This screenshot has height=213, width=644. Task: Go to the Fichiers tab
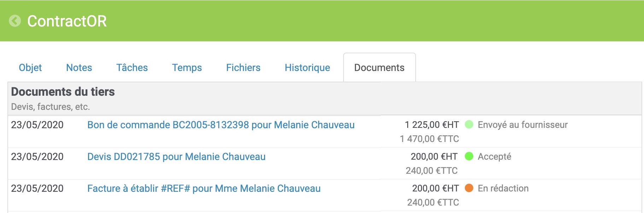pyautogui.click(x=243, y=67)
